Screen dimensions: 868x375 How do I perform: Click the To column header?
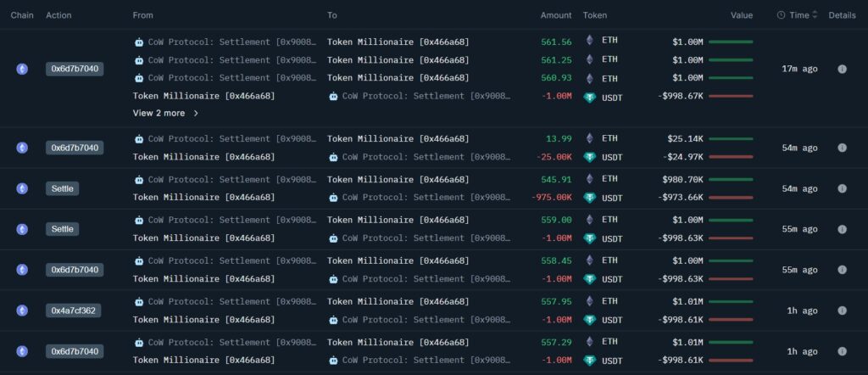point(332,15)
